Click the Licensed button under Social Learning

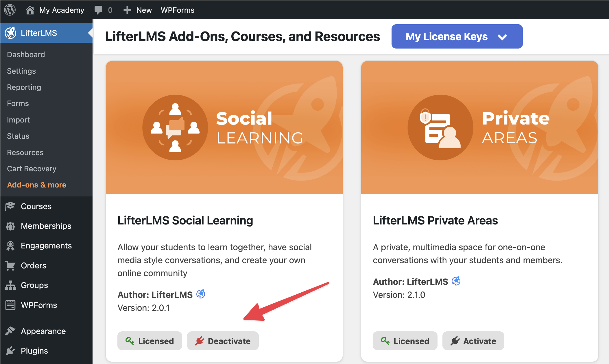pyautogui.click(x=150, y=341)
